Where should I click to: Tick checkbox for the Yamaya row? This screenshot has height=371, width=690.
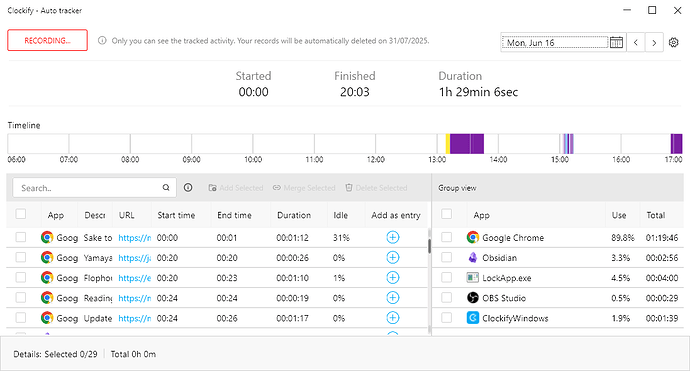[x=21, y=257]
